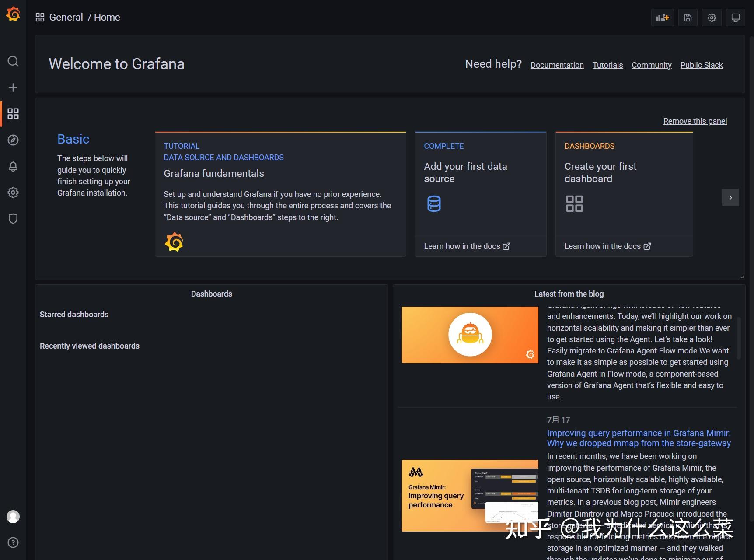Open the Explore compass icon
Viewport: 754px width, 560px height.
tap(13, 140)
